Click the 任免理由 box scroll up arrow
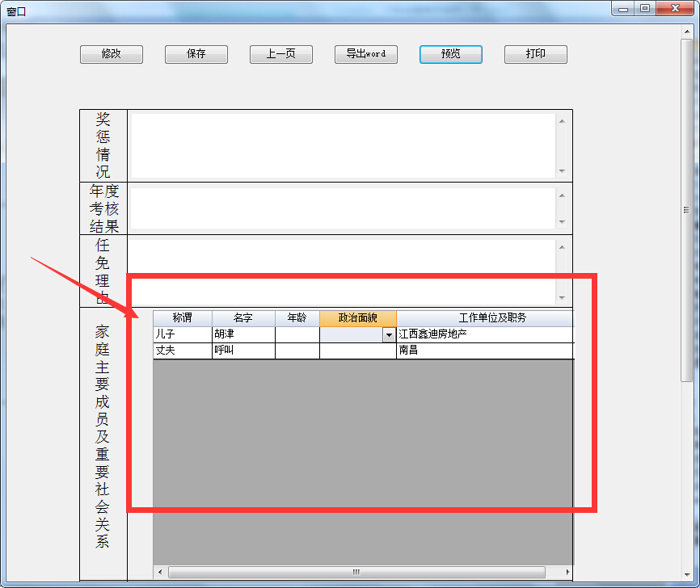700x588 pixels. click(562, 247)
